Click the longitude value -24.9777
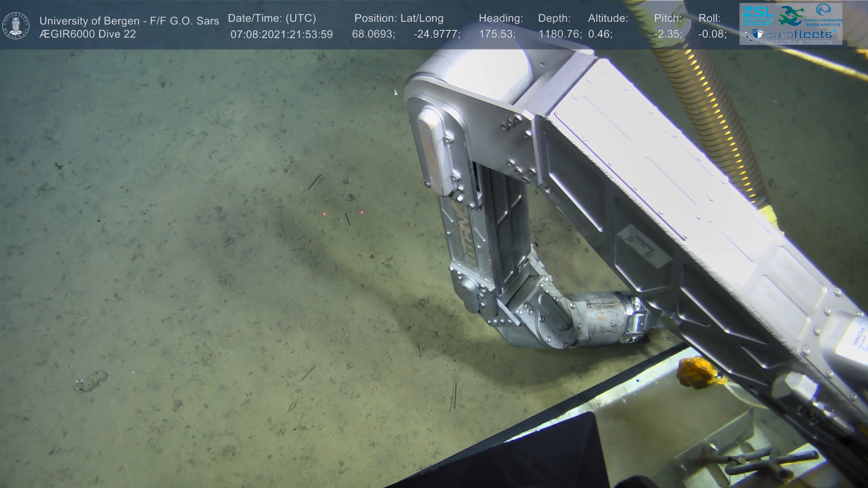Screen dimensions: 868x488 (436, 34)
